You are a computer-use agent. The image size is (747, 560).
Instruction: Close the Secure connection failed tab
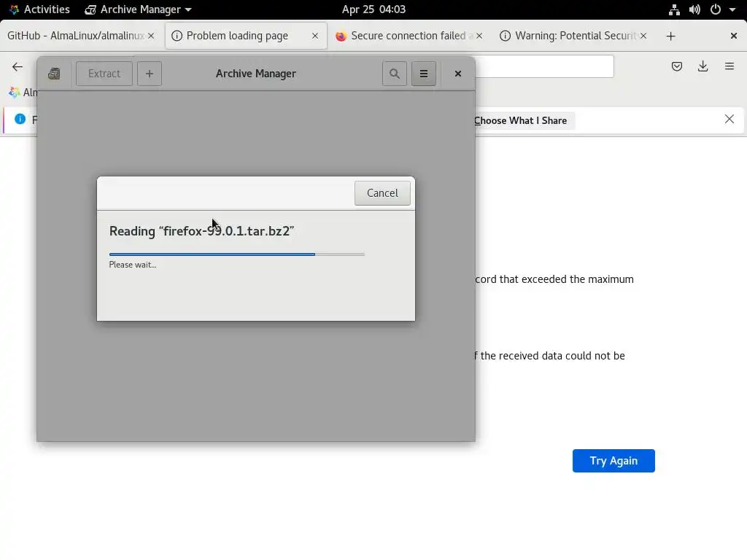[479, 36]
